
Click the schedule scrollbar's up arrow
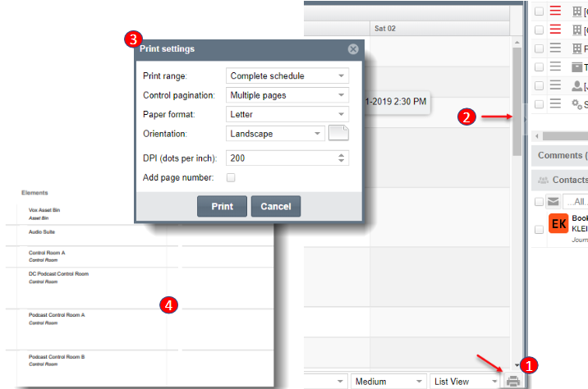517,42
